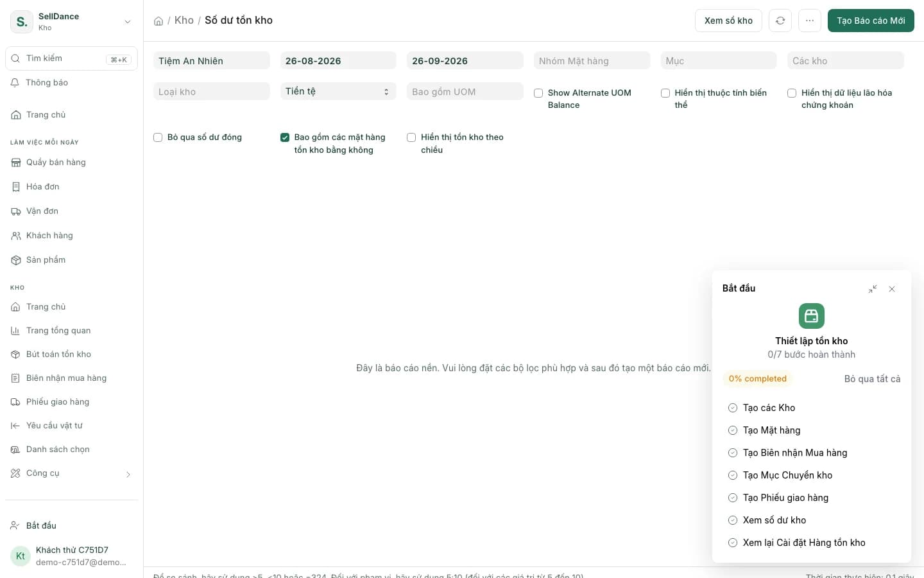Open the Trang tổng quan menu item
This screenshot has height=578, width=924.
click(x=71, y=331)
